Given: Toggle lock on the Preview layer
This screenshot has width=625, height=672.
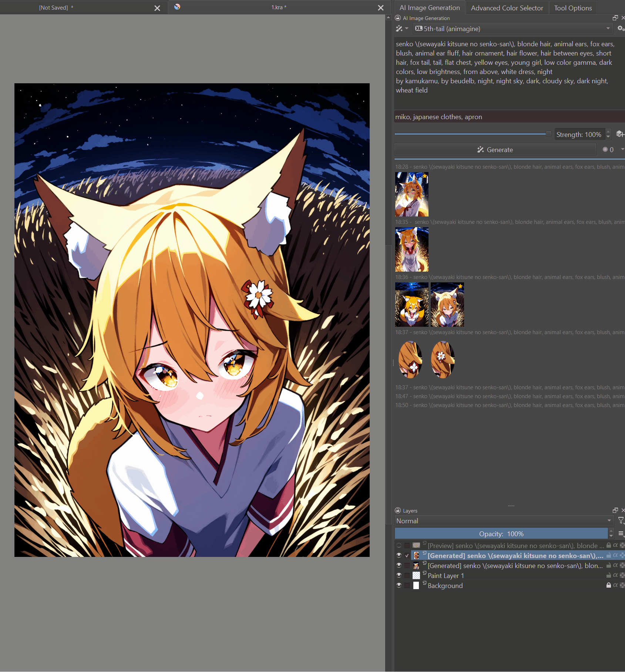Looking at the screenshot, I should [608, 545].
